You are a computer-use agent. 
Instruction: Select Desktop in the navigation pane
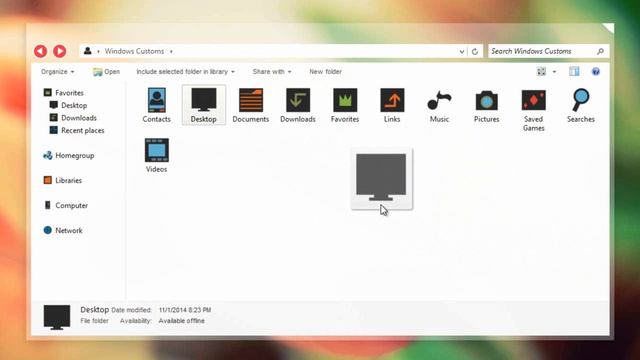(x=68, y=105)
